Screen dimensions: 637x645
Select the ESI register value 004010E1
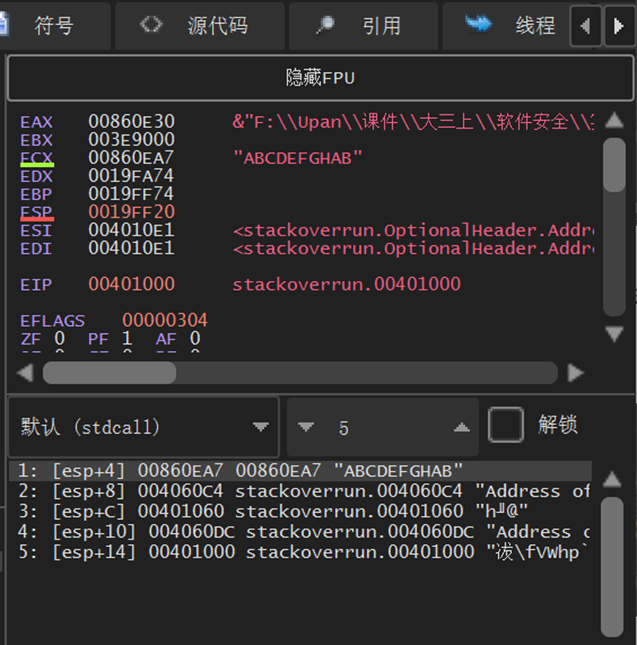[132, 230]
